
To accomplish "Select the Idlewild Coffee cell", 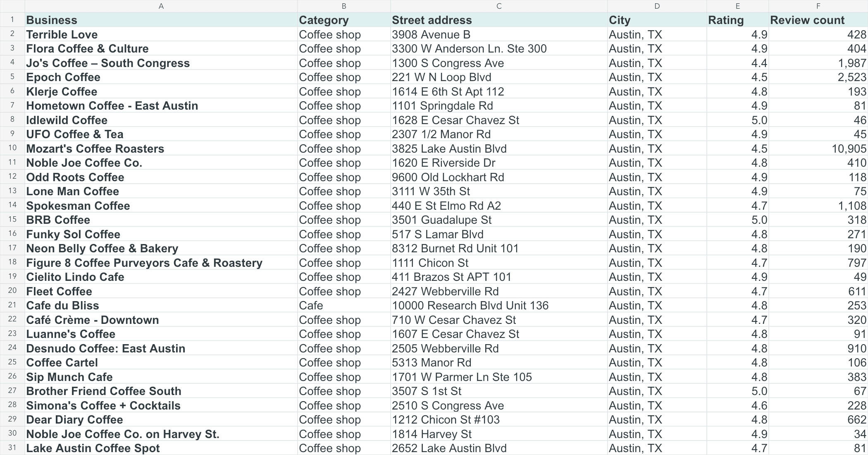I will click(x=161, y=120).
